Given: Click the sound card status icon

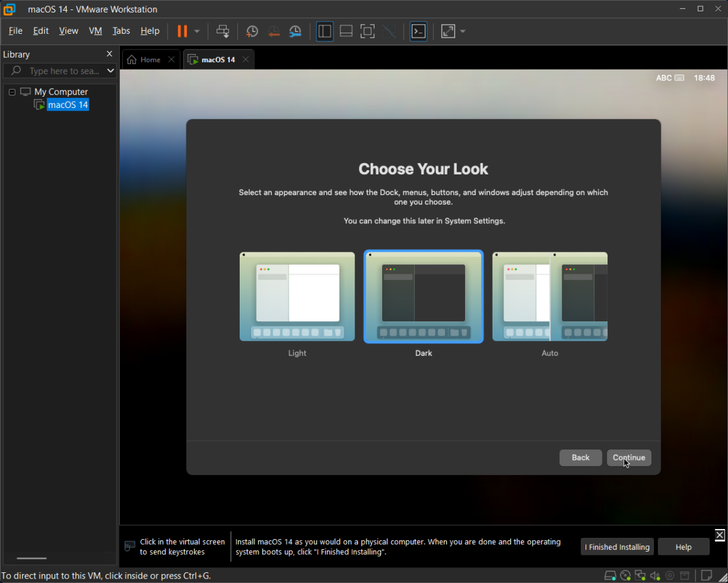Looking at the screenshot, I should click(x=655, y=576).
